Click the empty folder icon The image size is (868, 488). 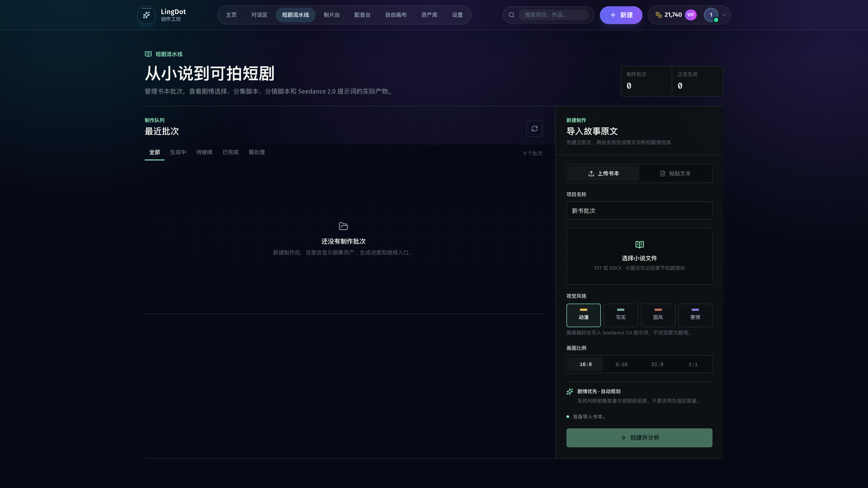click(x=343, y=226)
